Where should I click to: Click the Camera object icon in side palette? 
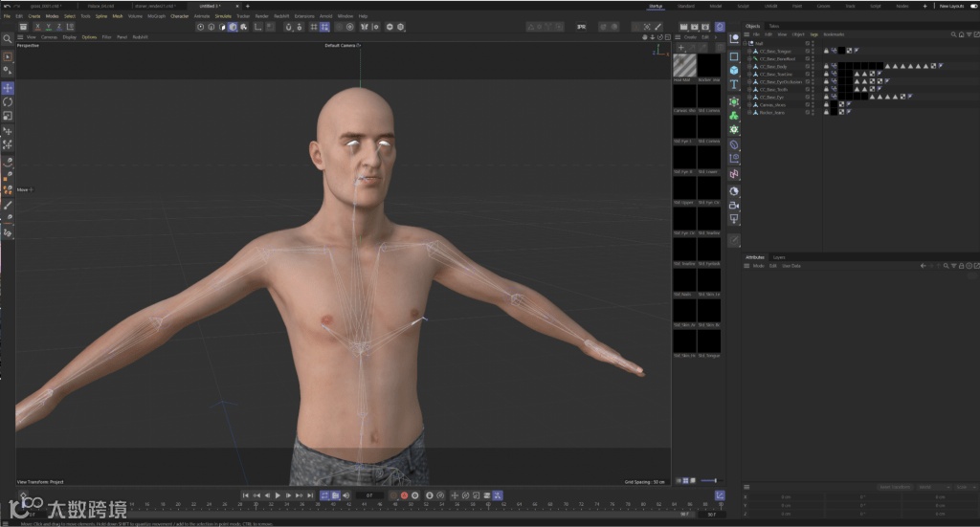click(x=734, y=205)
